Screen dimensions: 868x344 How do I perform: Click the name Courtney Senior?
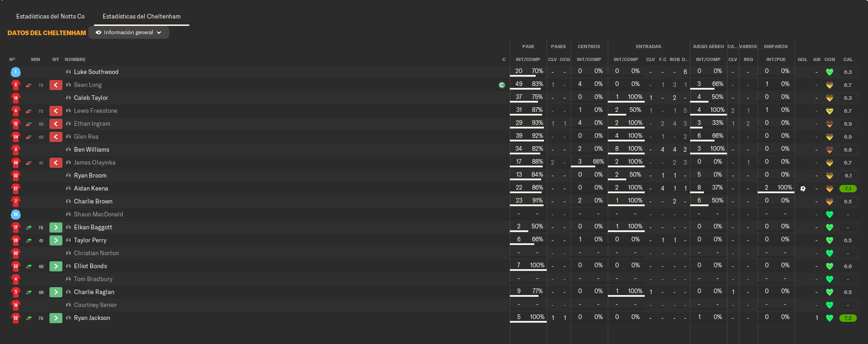pos(95,305)
